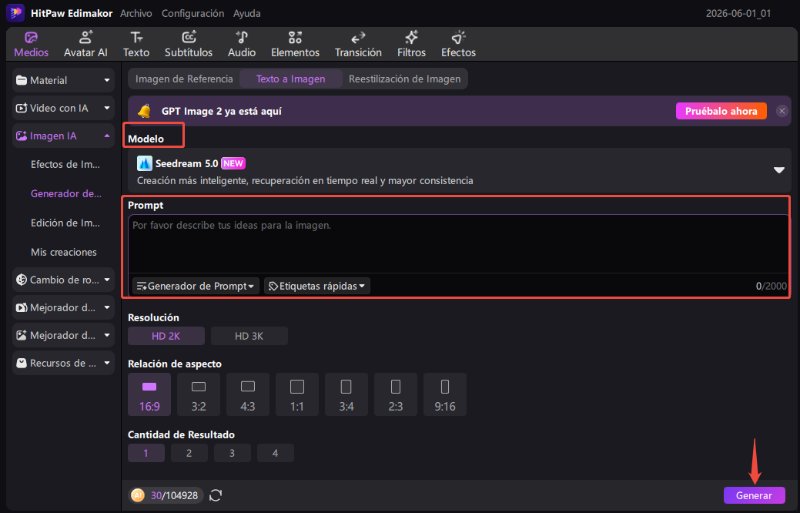This screenshot has height=513, width=800.
Task: Click the HitPaw Edimakor logo icon
Action: (15, 13)
